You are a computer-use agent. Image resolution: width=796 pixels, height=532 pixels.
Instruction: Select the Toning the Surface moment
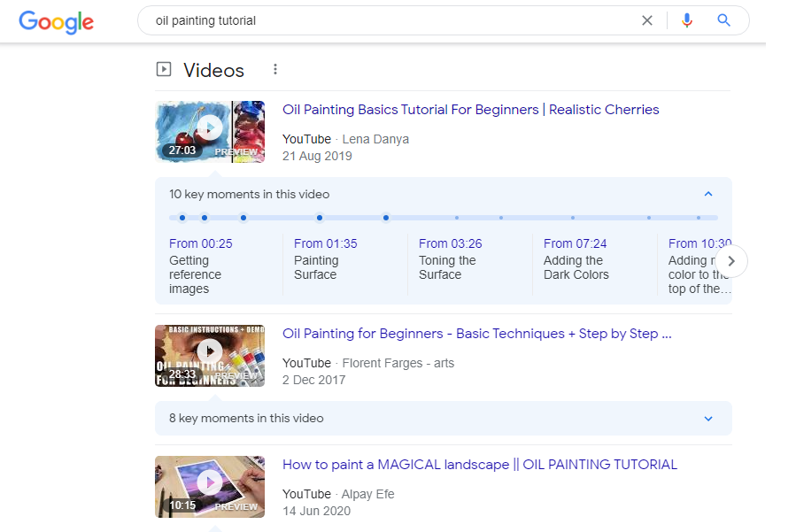[x=449, y=260]
